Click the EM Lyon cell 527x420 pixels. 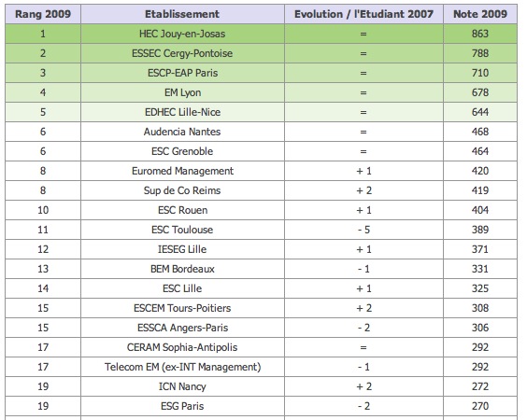pos(182,92)
